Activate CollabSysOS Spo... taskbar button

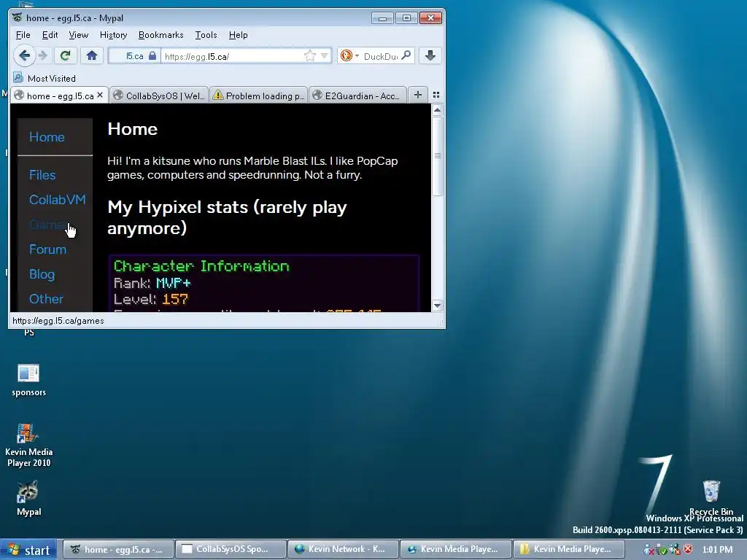(231, 549)
